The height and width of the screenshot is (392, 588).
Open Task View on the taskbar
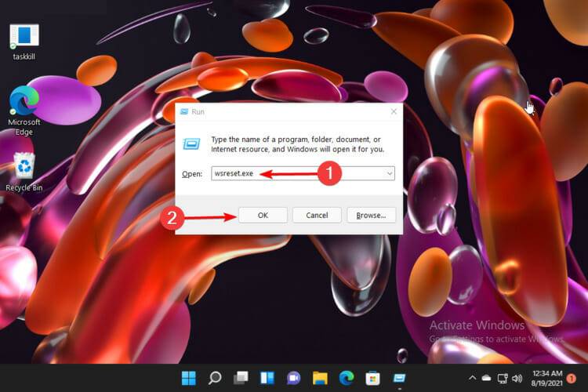click(x=241, y=378)
